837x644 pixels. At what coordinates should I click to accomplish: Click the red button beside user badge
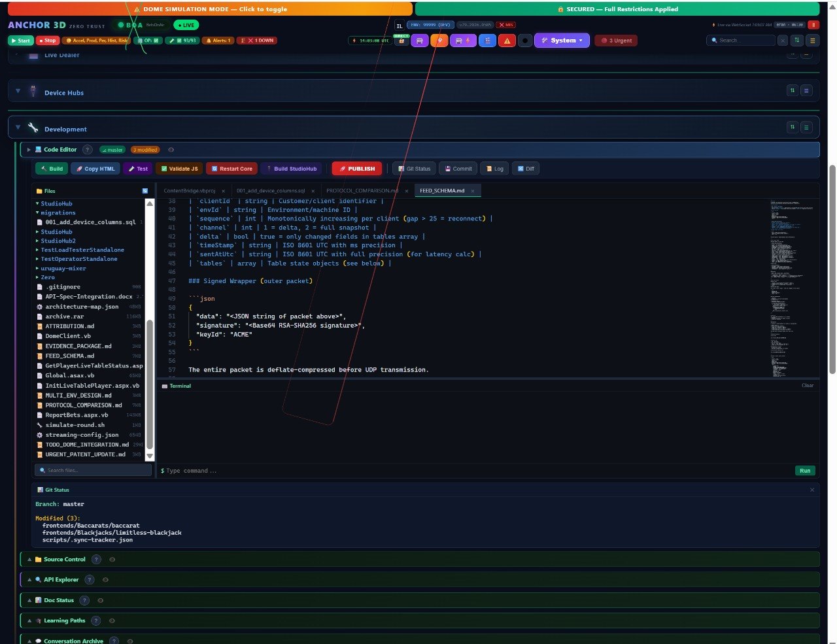pos(813,25)
